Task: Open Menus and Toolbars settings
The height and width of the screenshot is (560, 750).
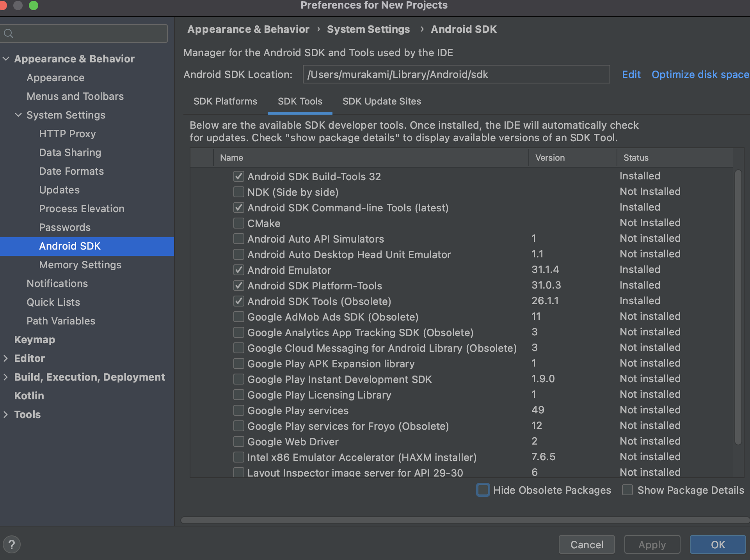Action: pos(75,96)
